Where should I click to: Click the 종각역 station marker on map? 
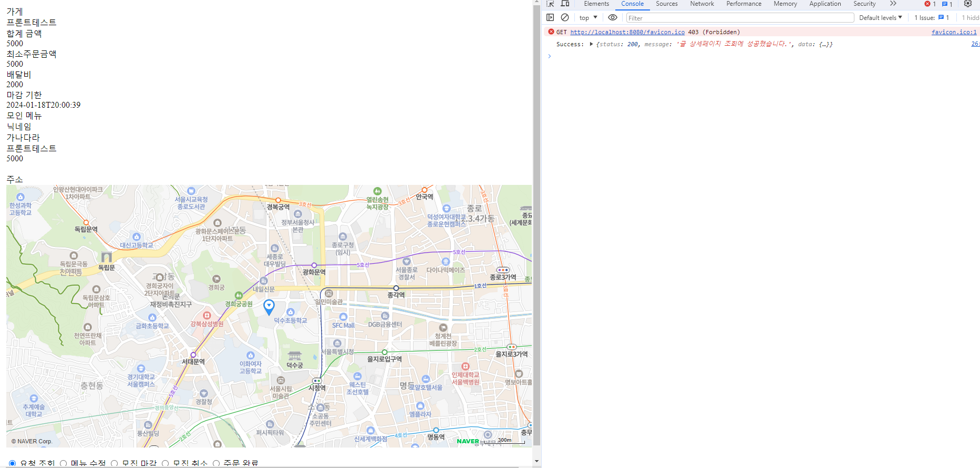point(396,288)
